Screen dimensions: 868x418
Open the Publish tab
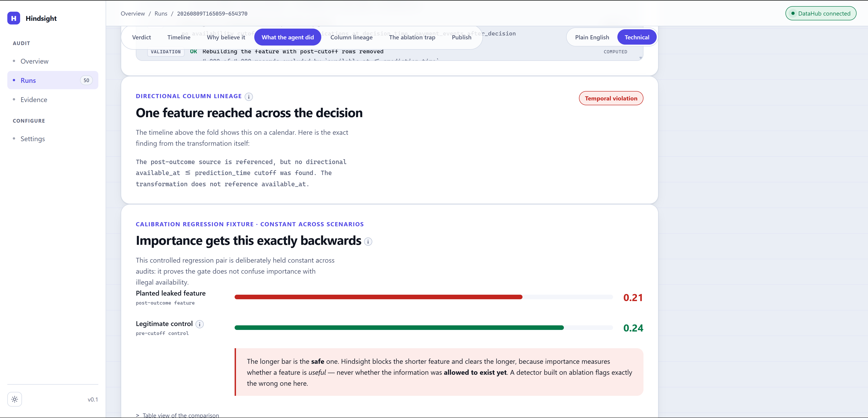[x=461, y=37]
